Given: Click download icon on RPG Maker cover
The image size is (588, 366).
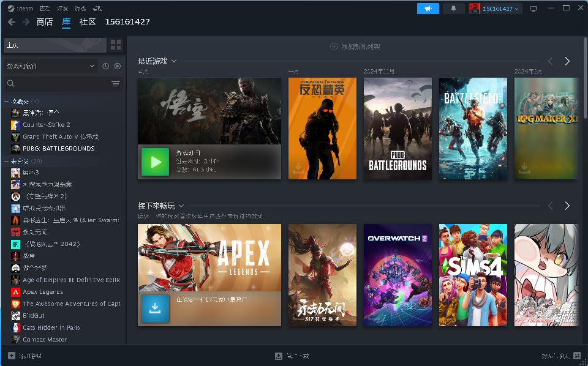Looking at the screenshot, I should (525, 168).
